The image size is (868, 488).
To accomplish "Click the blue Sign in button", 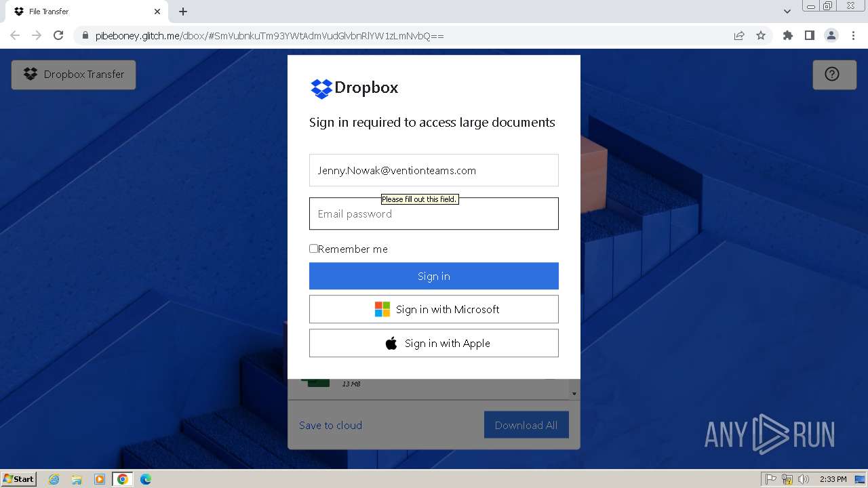I will (434, 276).
